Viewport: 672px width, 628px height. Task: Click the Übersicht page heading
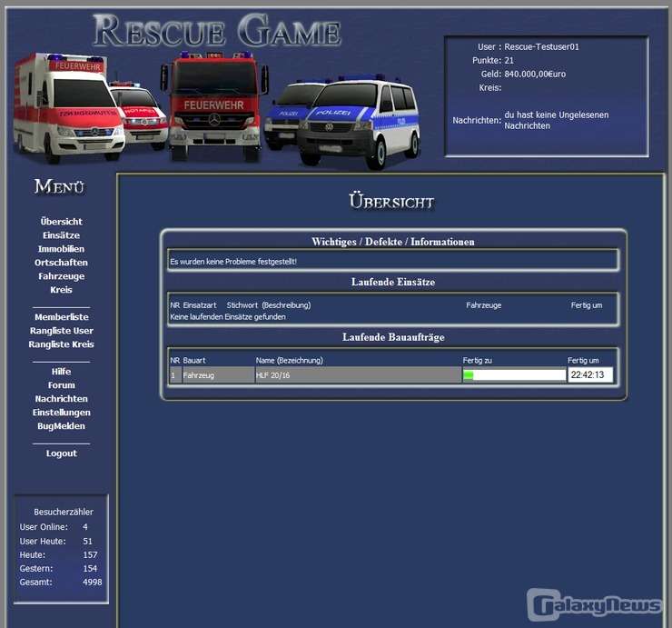click(391, 202)
